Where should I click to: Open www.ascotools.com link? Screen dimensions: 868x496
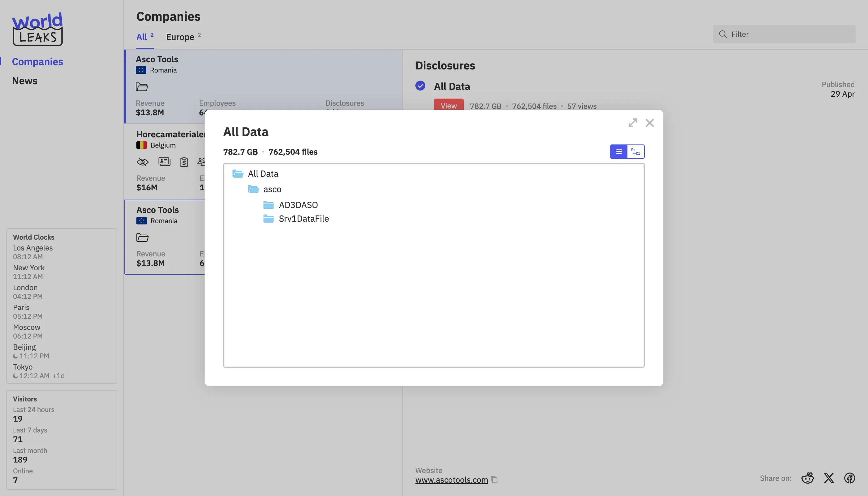pos(451,480)
